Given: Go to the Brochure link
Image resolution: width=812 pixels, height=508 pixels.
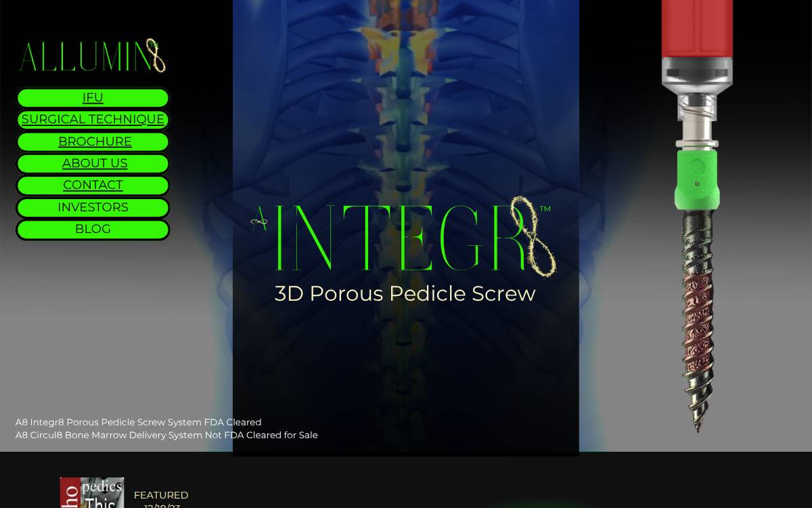Looking at the screenshot, I should point(93,142).
